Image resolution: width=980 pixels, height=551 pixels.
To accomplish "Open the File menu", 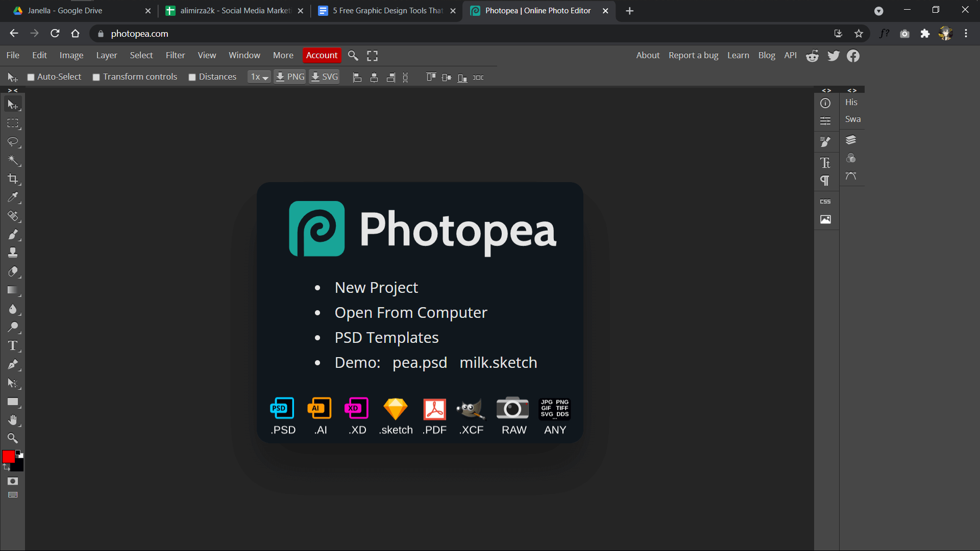I will [x=13, y=55].
